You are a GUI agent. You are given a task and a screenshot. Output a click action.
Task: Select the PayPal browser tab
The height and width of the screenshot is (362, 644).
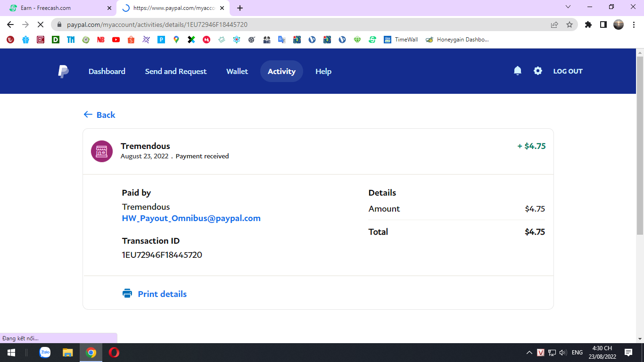[x=173, y=8]
